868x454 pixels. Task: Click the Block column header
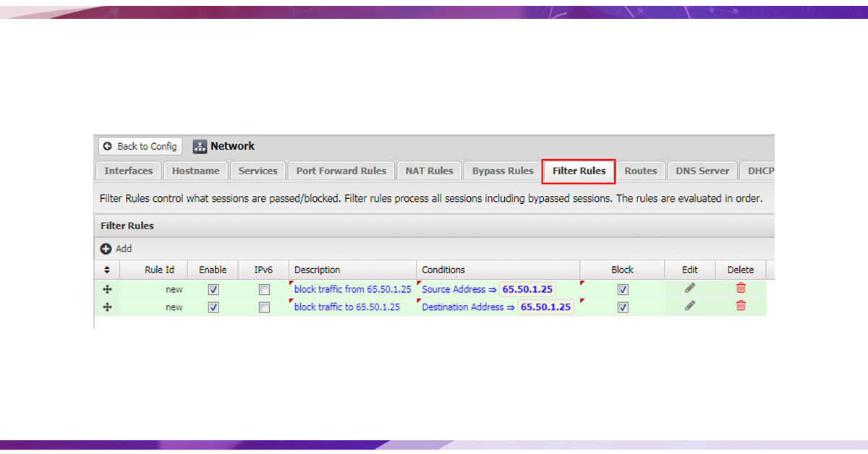622,270
